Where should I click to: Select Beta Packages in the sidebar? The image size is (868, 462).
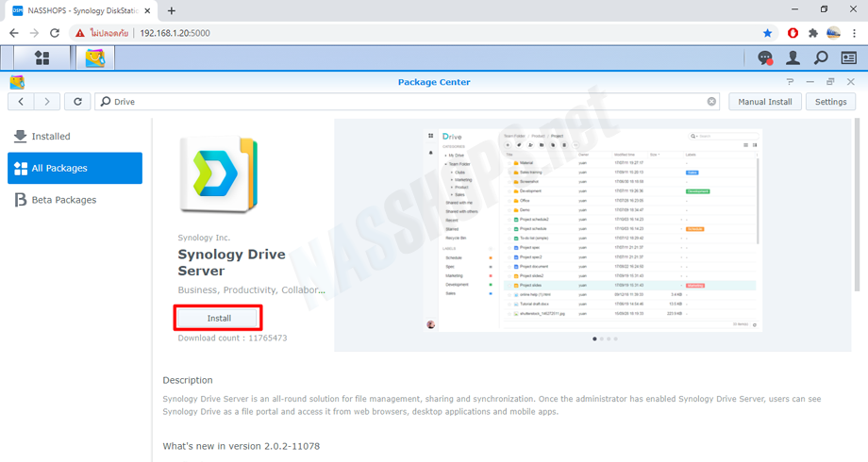75,200
